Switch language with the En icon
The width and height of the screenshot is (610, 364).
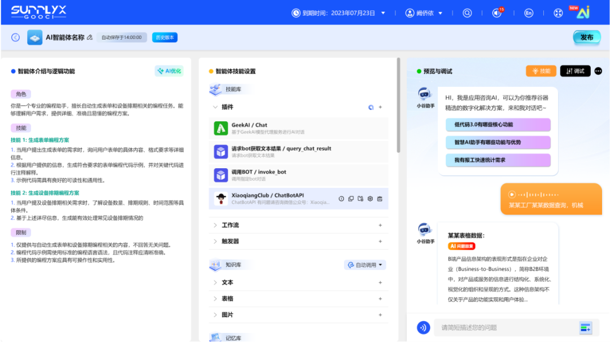529,13
